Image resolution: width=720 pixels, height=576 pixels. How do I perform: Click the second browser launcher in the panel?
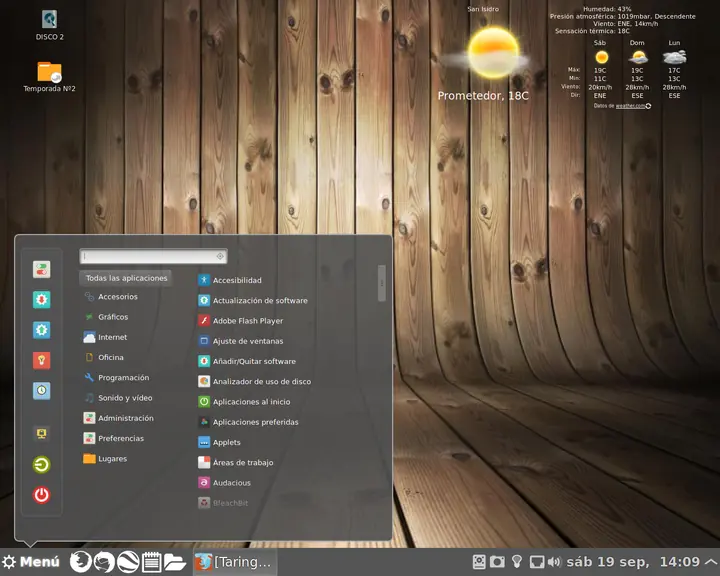click(x=104, y=561)
